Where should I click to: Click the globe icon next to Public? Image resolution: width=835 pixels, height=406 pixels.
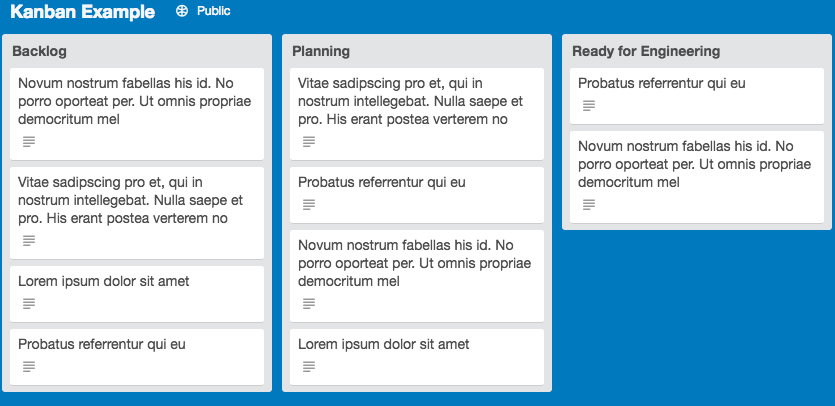point(182,11)
